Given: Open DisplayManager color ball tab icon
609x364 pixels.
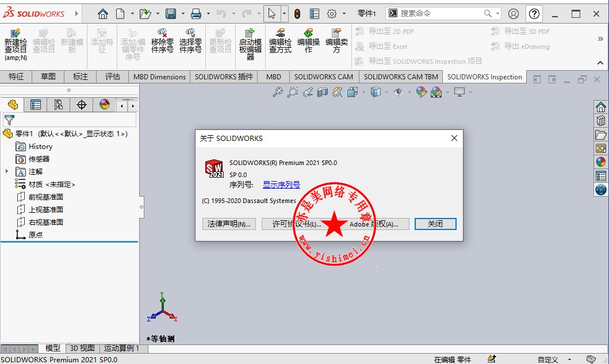Looking at the screenshot, I should click(105, 105).
